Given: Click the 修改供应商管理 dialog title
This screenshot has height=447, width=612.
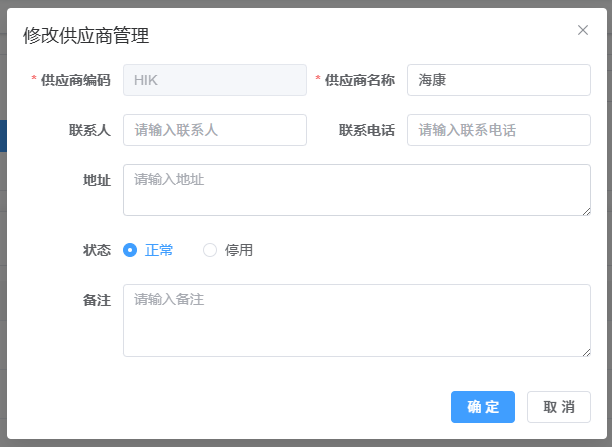Looking at the screenshot, I should (86, 37).
